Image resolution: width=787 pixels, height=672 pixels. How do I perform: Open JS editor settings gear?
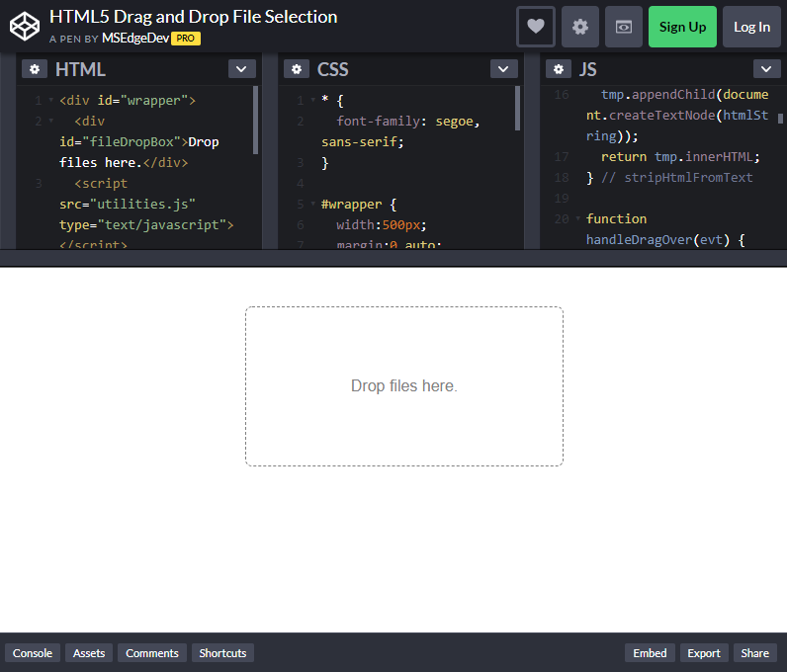(559, 69)
